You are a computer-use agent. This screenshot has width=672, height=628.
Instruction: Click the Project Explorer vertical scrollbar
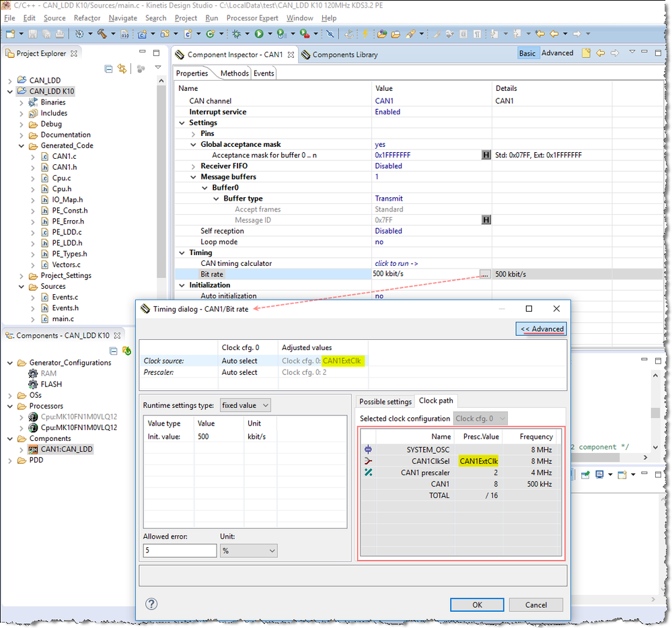pyautogui.click(x=161, y=180)
